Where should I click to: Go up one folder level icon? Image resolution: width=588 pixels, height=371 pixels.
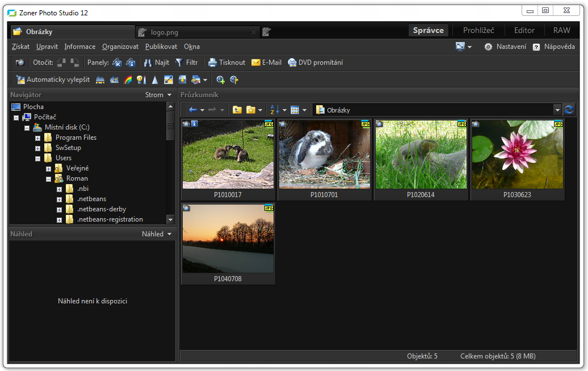tap(237, 110)
